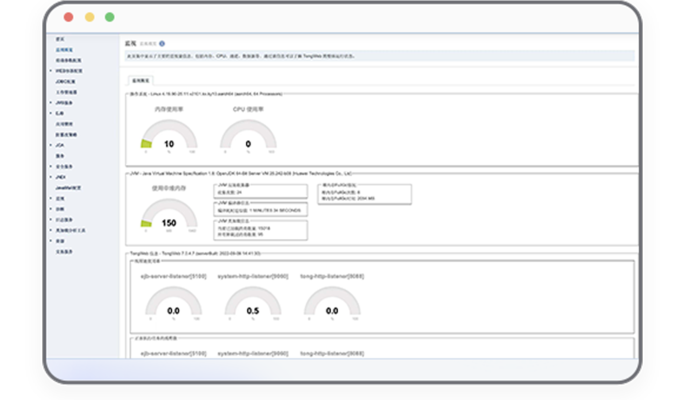Expand the 安全服务 node bullet in sidebar
The height and width of the screenshot is (400, 686).
51,167
